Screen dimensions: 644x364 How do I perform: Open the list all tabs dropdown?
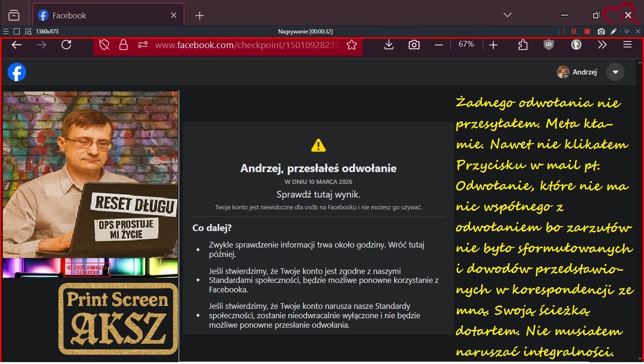(507, 15)
